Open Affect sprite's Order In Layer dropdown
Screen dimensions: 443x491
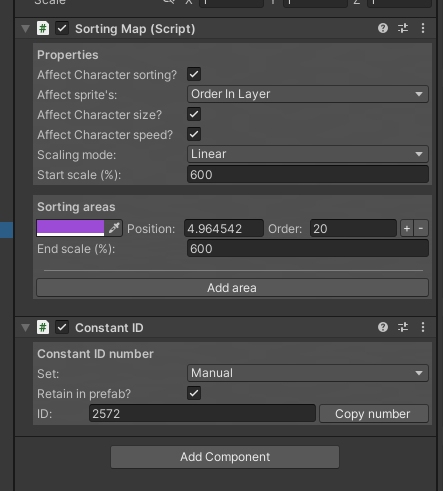pyautogui.click(x=308, y=94)
